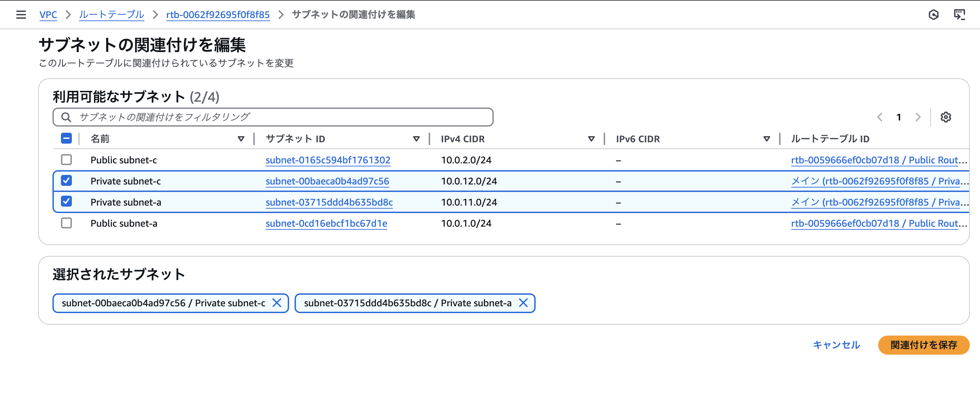Check the Public subnet-c checkbox
This screenshot has height=405, width=980.
coord(66,160)
